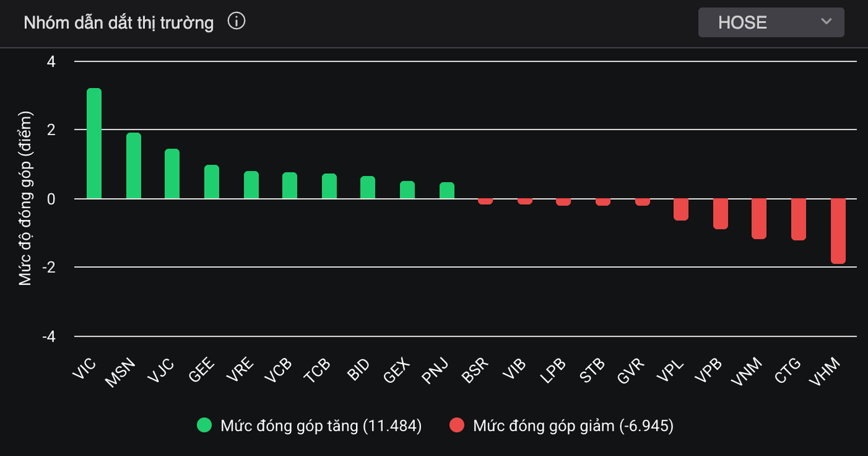Click the CTG red bar
868x456 pixels.
pyautogui.click(x=799, y=219)
